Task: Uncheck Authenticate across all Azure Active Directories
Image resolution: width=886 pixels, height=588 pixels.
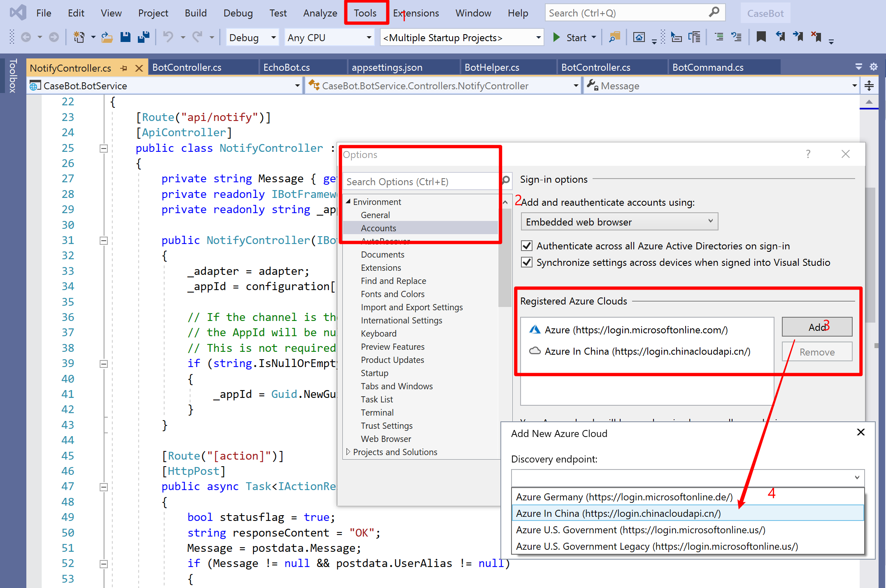Action: pyautogui.click(x=526, y=246)
